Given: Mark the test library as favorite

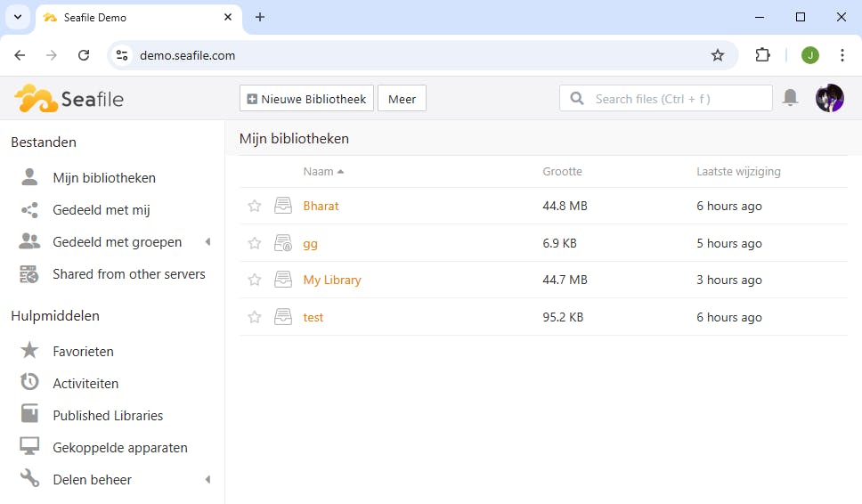Looking at the screenshot, I should pos(255,317).
